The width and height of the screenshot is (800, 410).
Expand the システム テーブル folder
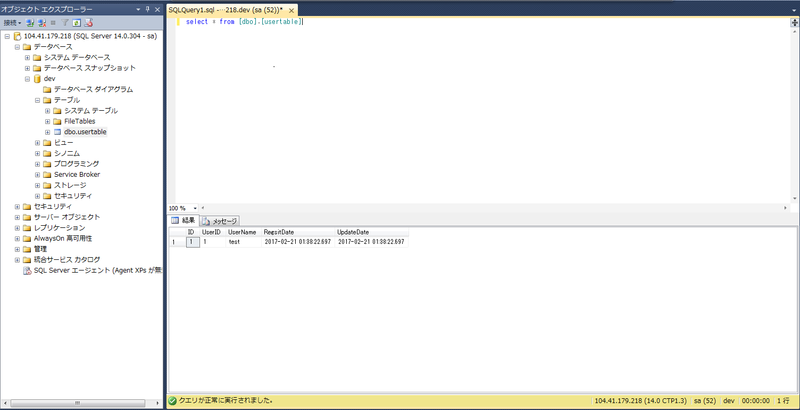pos(48,111)
